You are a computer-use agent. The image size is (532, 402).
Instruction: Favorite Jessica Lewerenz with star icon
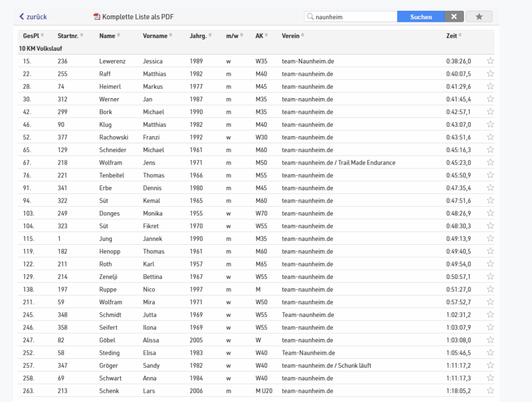pyautogui.click(x=490, y=61)
